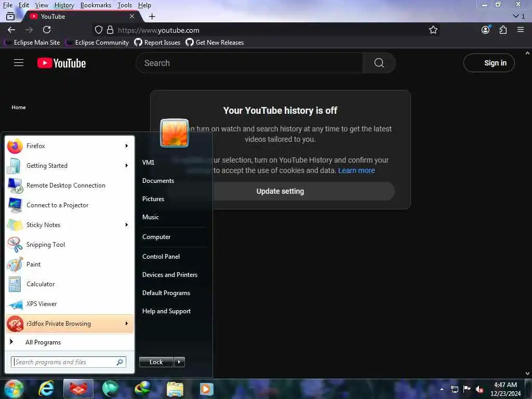Open Eclipse Main Site bookmark
532x399 pixels.
pos(32,43)
